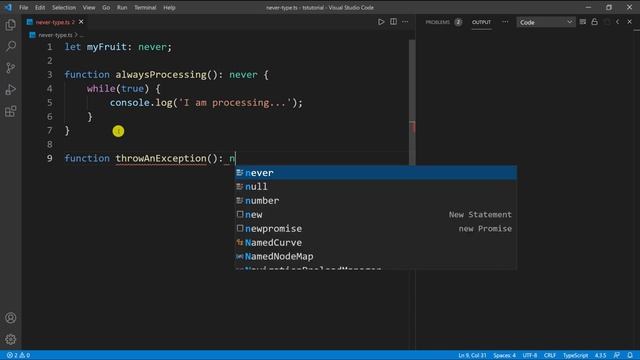Click TypeScript language mode
Viewport: 640px width, 360px height.
click(x=576, y=355)
